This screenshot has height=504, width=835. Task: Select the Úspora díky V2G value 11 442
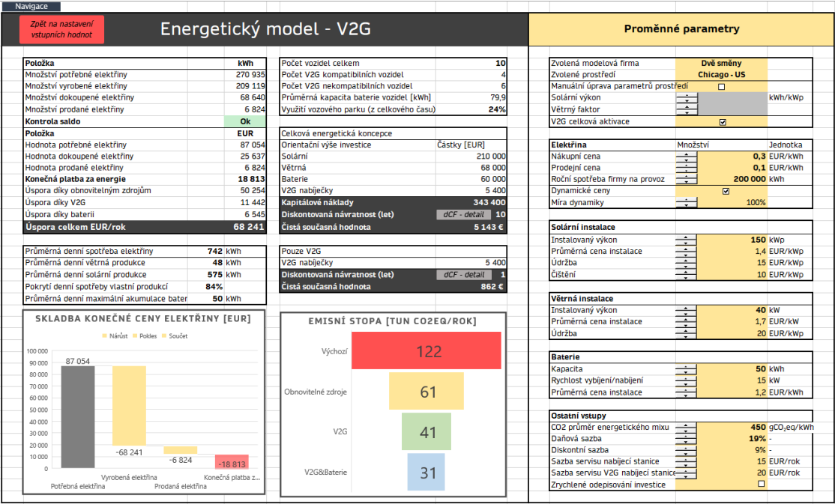(253, 202)
